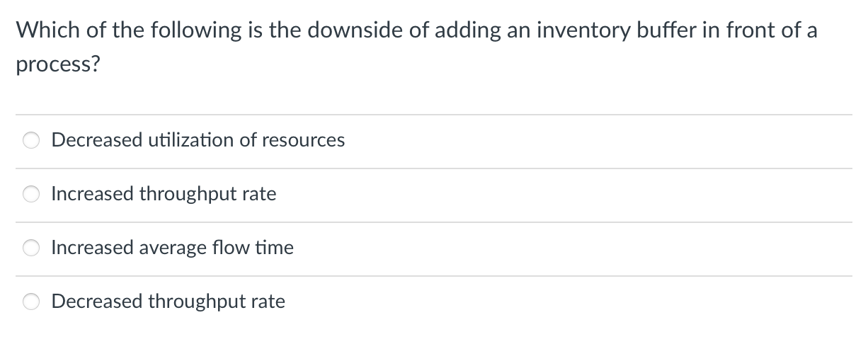Click the word 'process?' in the question
This screenshot has height=344, width=868.
pos(58,65)
